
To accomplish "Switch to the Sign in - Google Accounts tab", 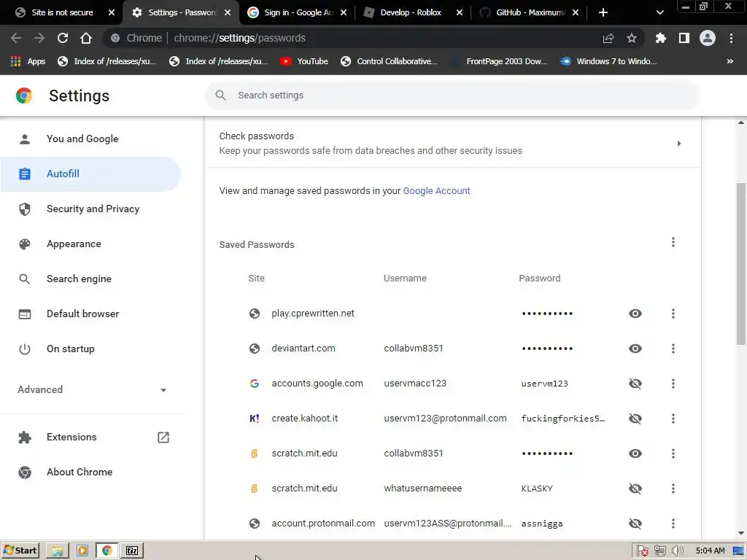I will (x=296, y=12).
